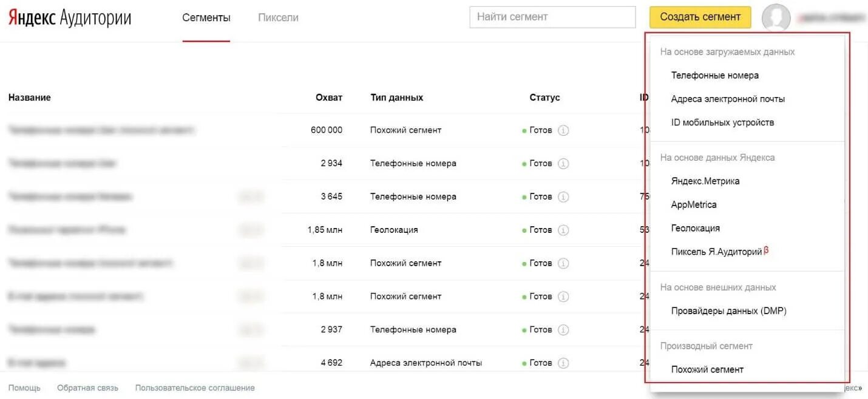Open the user profile avatar

(776, 18)
